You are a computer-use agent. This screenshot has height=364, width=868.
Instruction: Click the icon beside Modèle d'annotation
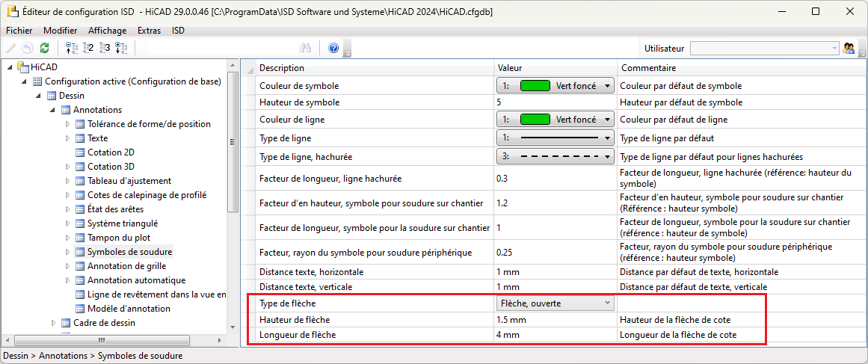click(x=80, y=309)
